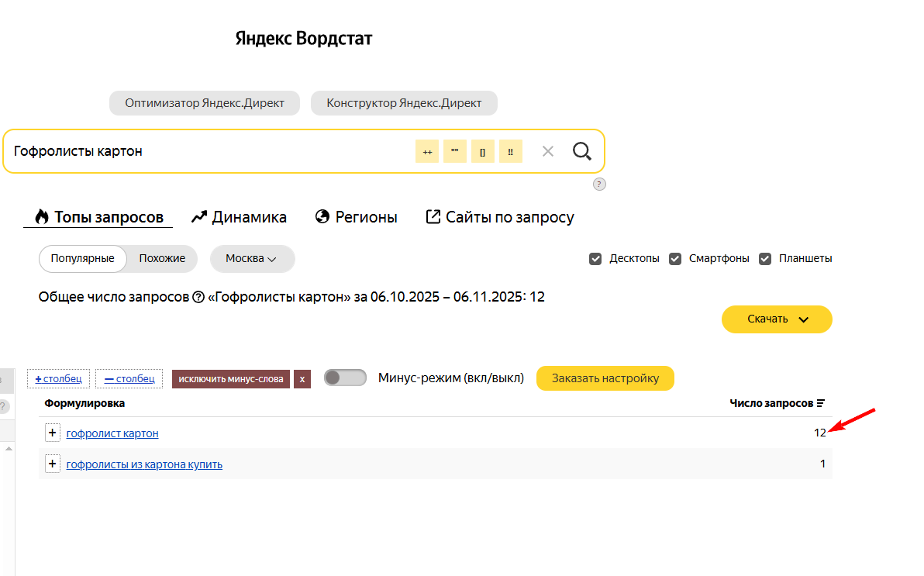
Task: Switch to Топы запросов tab
Action: [98, 217]
